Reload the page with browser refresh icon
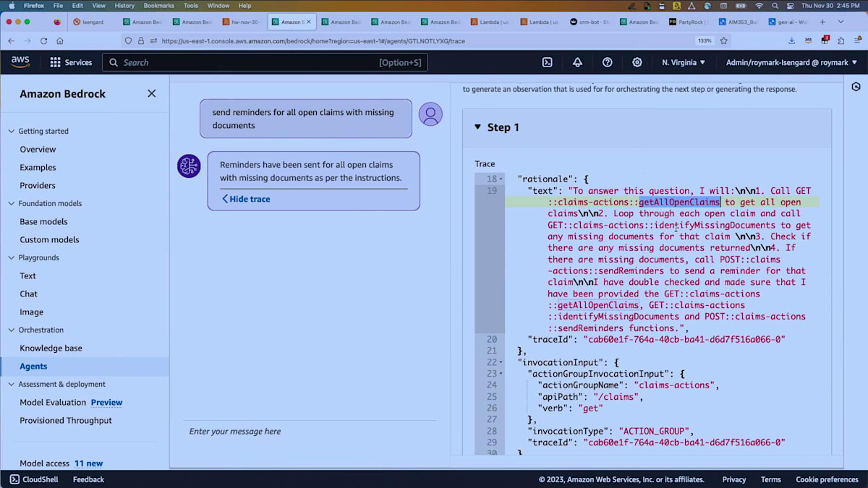This screenshot has width=868, height=488. click(x=43, y=41)
